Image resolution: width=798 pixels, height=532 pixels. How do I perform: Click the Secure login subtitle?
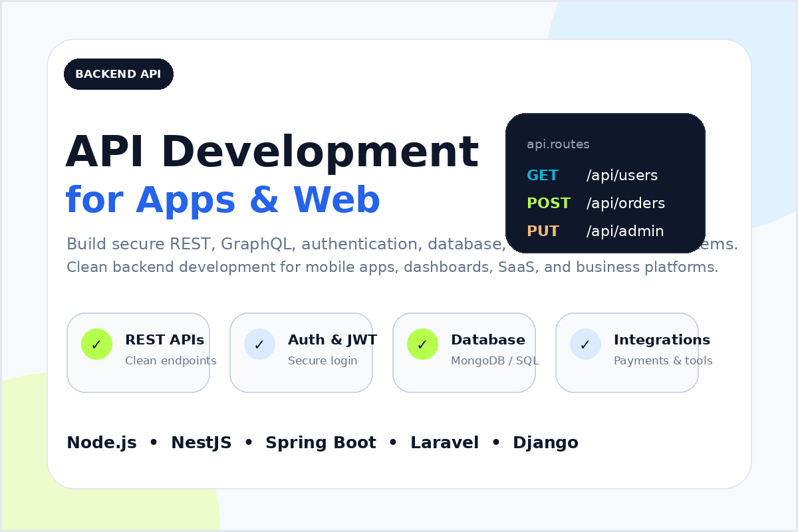tap(323, 361)
